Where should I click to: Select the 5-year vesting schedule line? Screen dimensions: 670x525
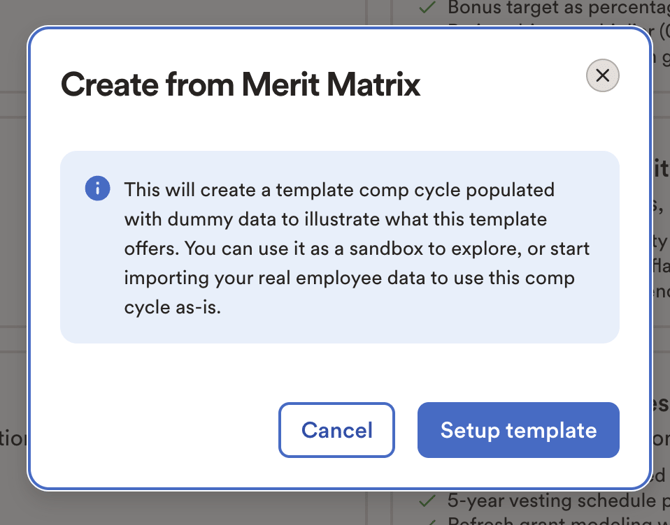(558, 500)
